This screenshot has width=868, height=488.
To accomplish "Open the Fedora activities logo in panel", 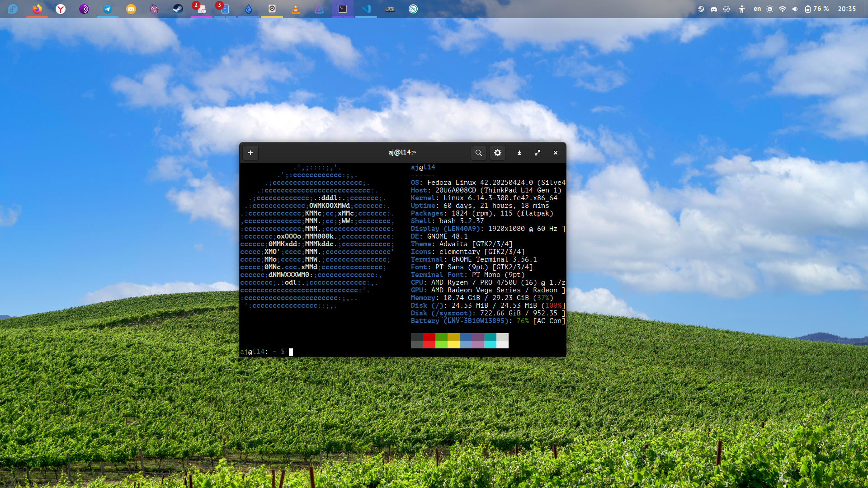I will [x=13, y=9].
